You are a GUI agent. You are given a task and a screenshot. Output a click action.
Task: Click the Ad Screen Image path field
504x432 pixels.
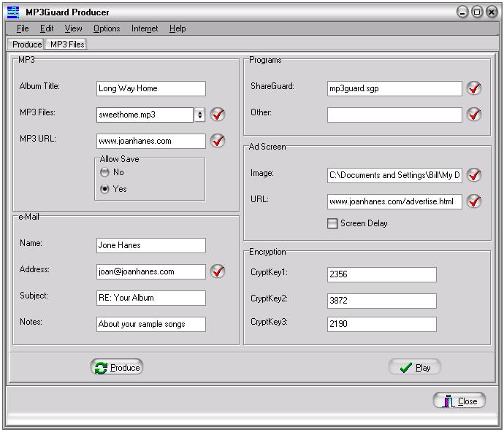(394, 175)
